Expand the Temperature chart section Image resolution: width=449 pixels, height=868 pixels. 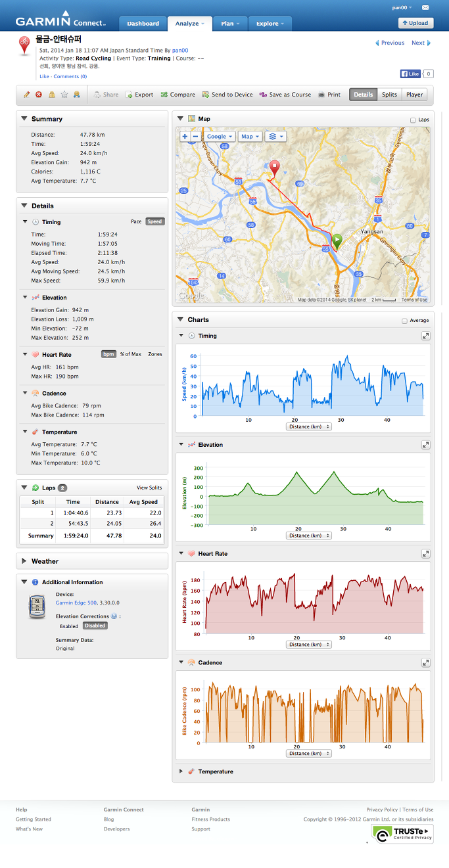tap(181, 772)
